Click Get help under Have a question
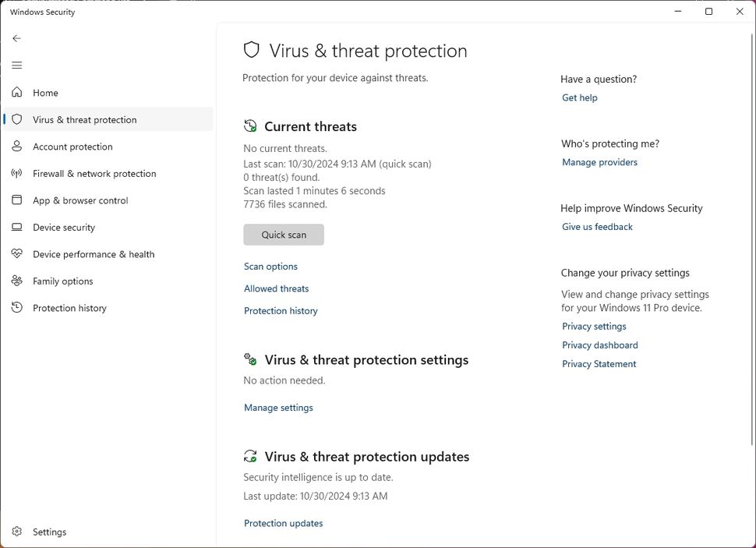The width and height of the screenshot is (756, 548). click(x=579, y=97)
